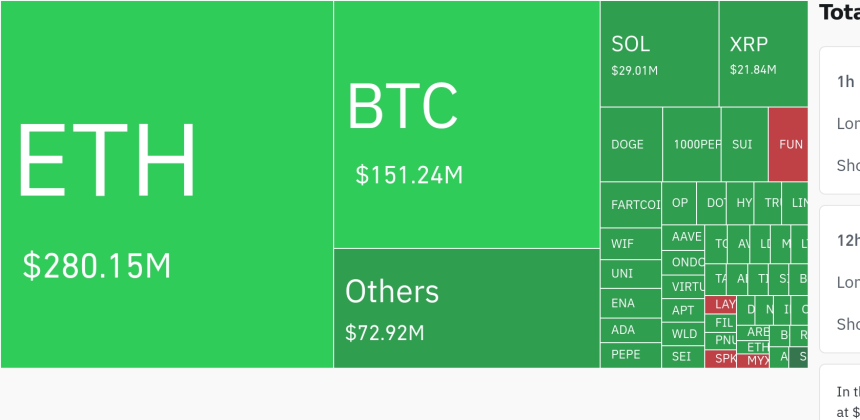Click the Others $72.92M block
This screenshot has width=860, height=420.
tap(467, 308)
